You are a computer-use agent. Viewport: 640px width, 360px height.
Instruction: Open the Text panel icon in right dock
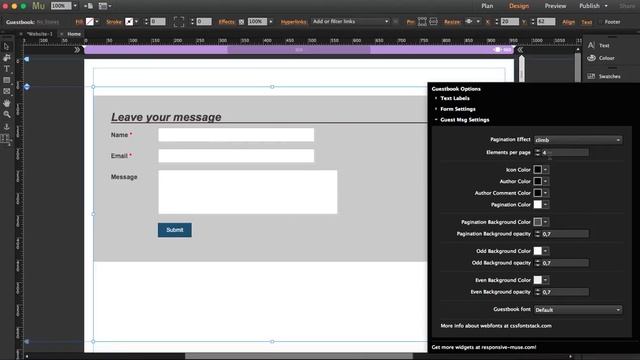coord(591,45)
